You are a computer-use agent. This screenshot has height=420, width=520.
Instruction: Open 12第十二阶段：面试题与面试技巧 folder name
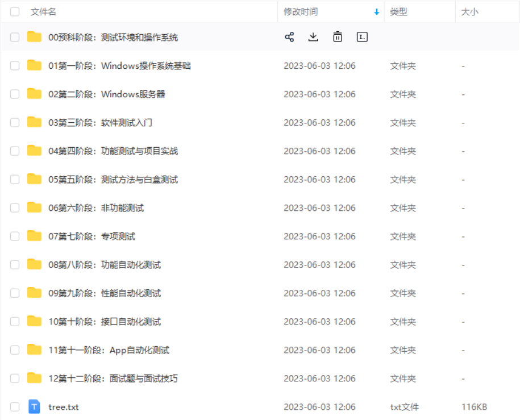pos(113,379)
